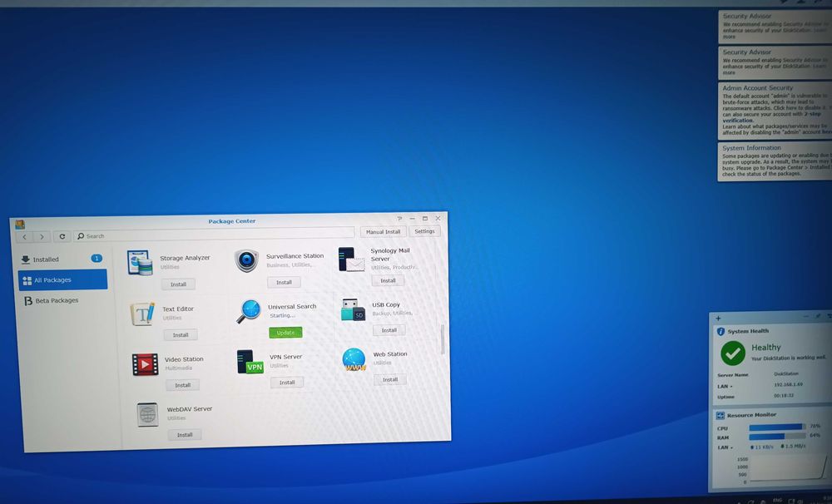Open the Installed packages section
This screenshot has height=504, width=832.
62,259
